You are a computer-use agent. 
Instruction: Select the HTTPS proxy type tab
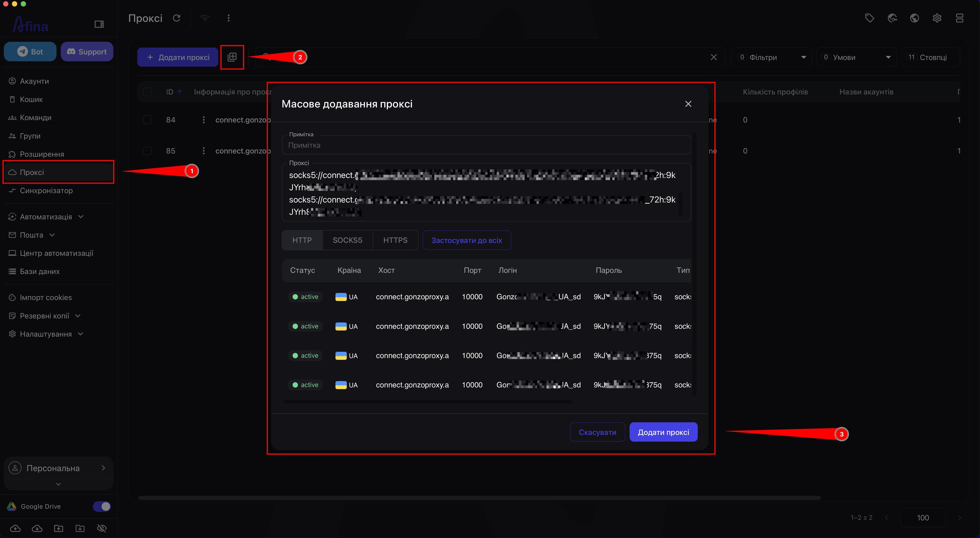pyautogui.click(x=395, y=240)
